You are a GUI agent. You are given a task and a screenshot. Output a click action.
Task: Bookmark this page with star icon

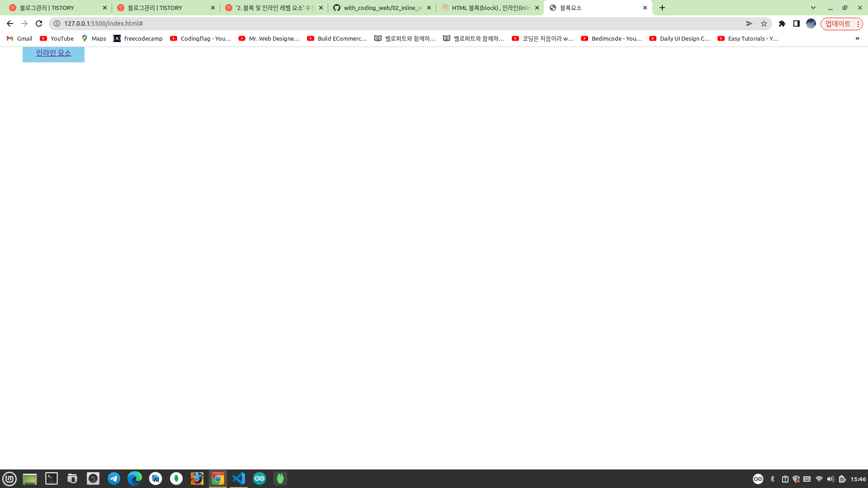point(764,23)
